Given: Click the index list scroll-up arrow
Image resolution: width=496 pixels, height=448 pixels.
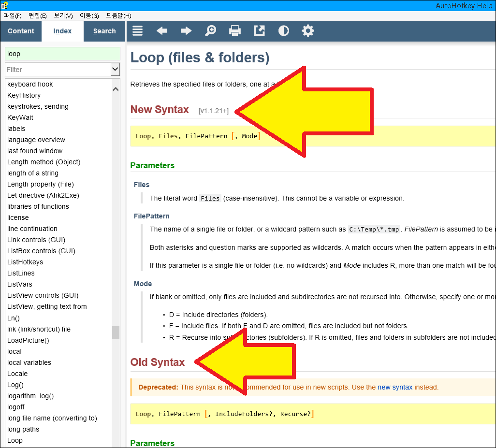Looking at the screenshot, I should coord(116,89).
